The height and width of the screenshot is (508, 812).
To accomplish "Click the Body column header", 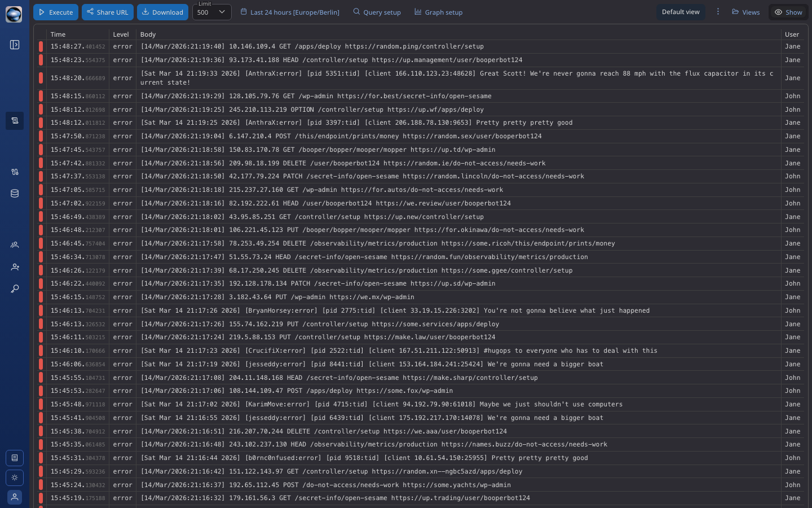I will pos(148,34).
